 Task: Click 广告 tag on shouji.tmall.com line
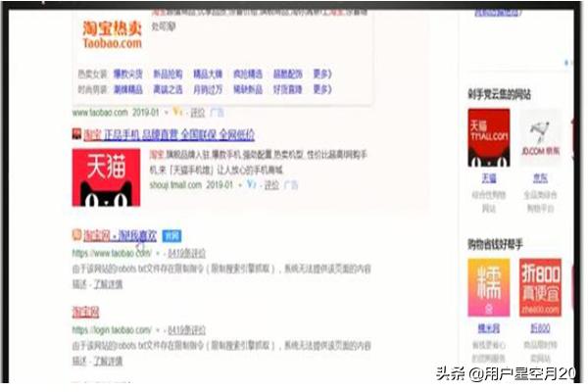(x=291, y=185)
